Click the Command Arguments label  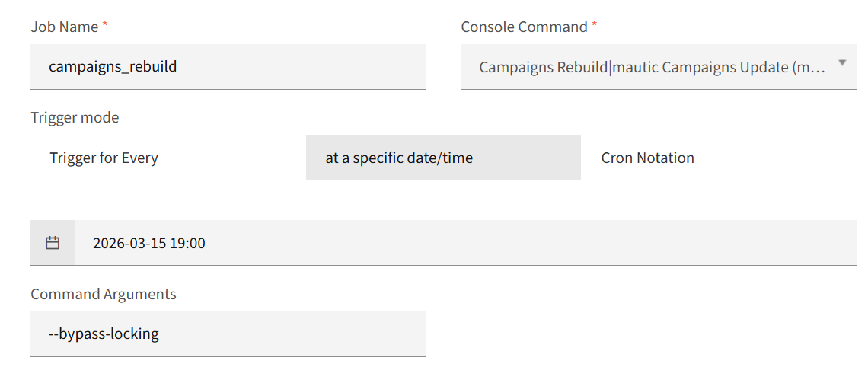[104, 295]
